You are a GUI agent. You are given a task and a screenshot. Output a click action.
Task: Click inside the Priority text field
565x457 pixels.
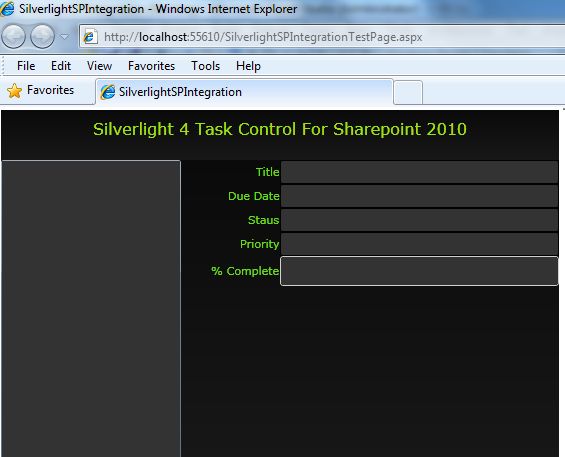(419, 244)
